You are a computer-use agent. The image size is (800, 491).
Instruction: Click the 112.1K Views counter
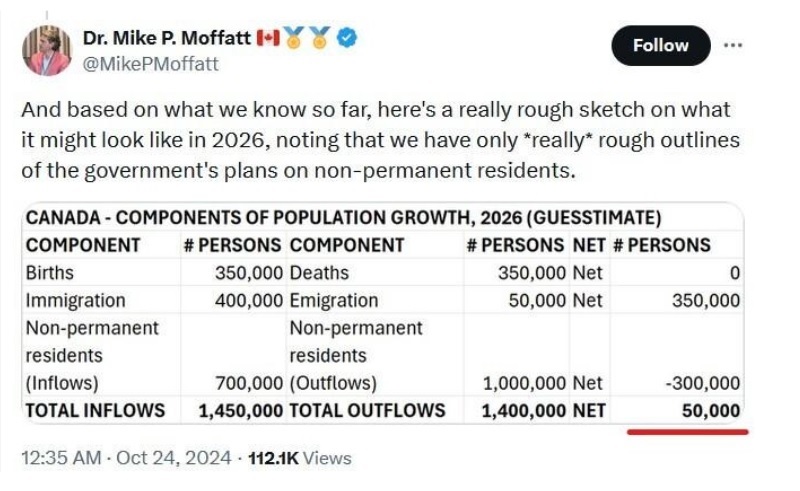pyautogui.click(x=300, y=458)
